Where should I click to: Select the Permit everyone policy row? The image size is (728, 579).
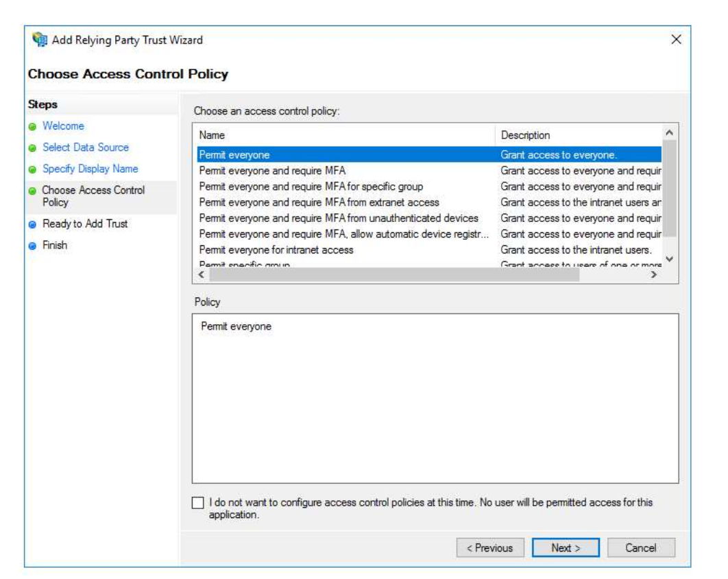pos(234,154)
